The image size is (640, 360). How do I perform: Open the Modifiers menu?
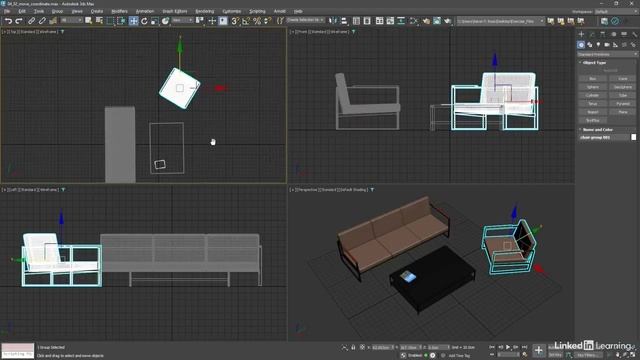point(119,11)
